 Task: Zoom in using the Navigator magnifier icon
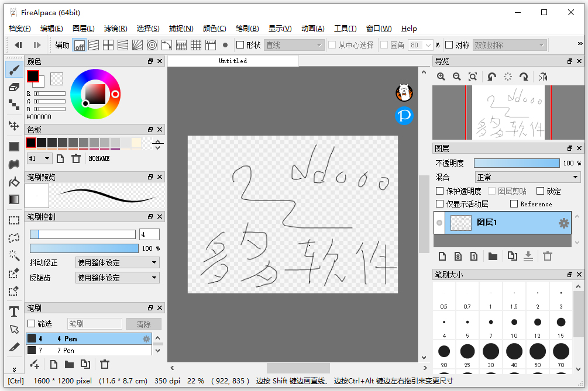pyautogui.click(x=440, y=77)
